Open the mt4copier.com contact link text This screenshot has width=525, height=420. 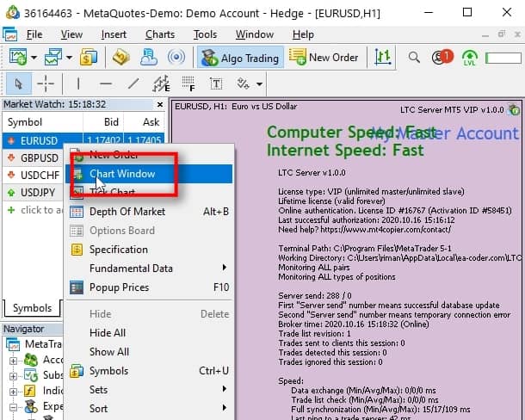point(386,230)
